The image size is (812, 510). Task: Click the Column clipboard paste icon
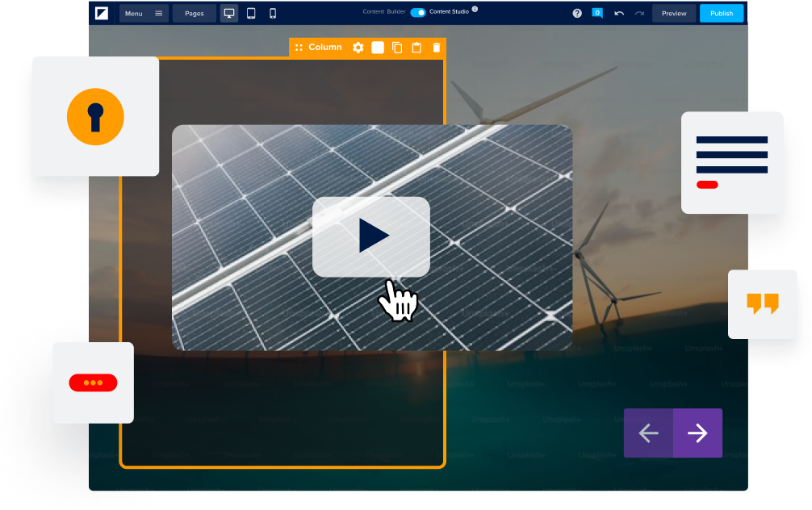click(416, 48)
